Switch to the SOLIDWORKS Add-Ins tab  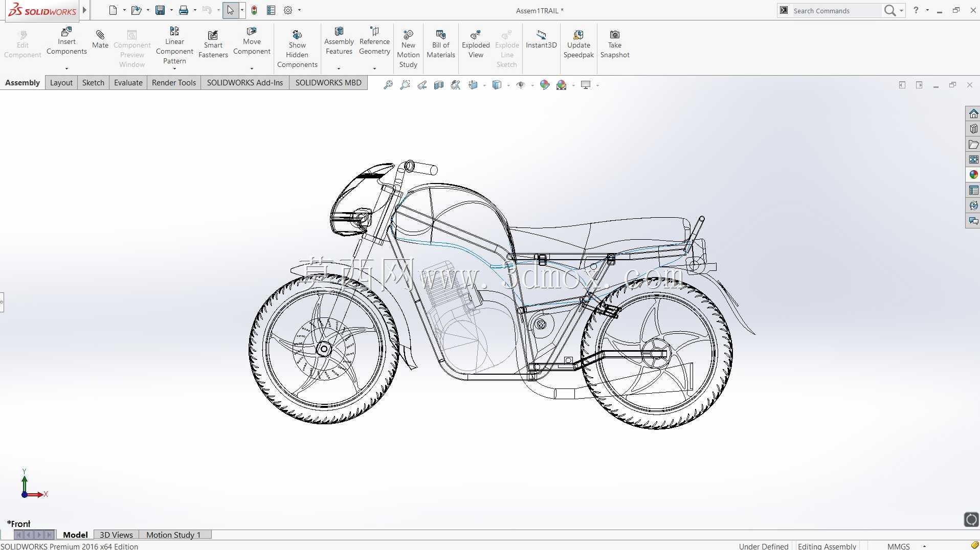point(245,83)
